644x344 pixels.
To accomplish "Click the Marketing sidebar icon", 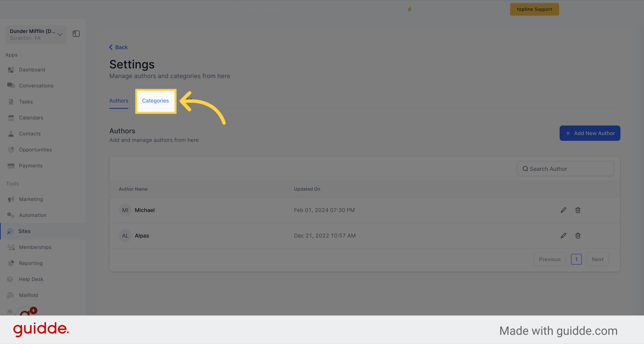I will pos(11,199).
